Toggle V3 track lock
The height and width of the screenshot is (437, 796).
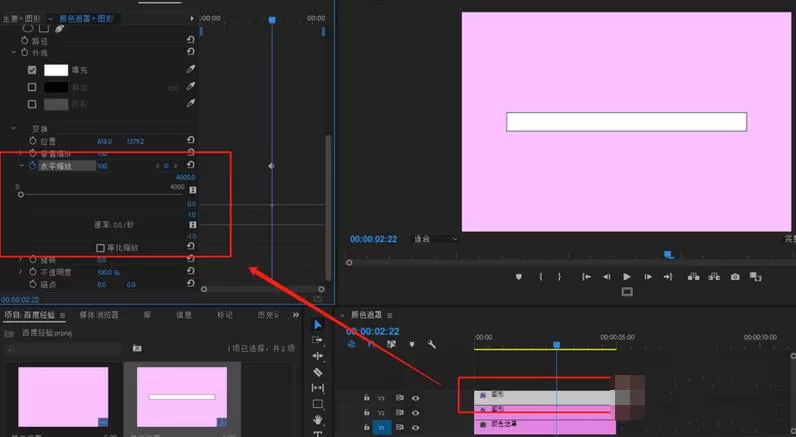367,398
